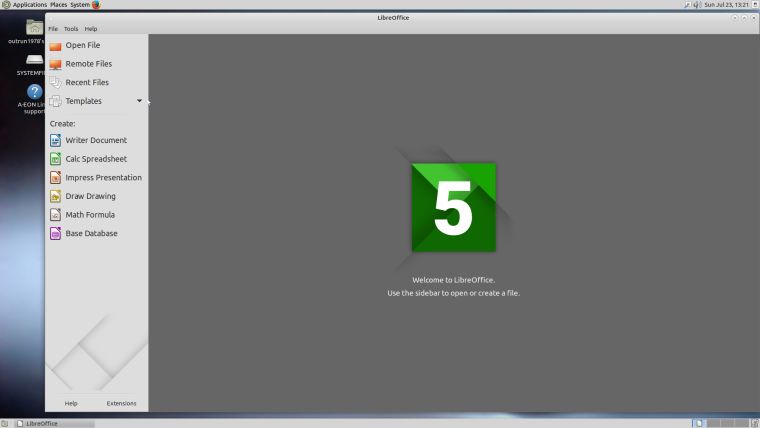The width and height of the screenshot is (760, 428).
Task: Click the Recent Files label
Action: tap(87, 82)
